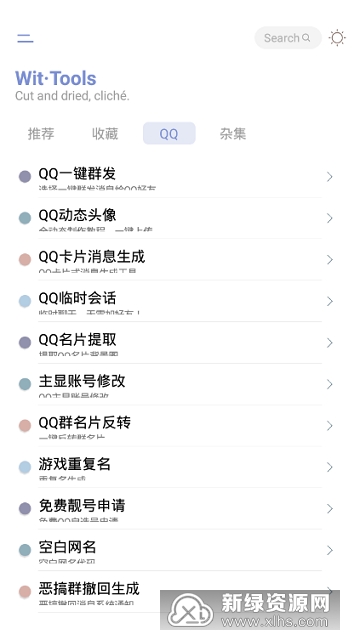Click the pink dot beside QQ卡片消息生成
This screenshot has height=640, width=360.
point(25,260)
